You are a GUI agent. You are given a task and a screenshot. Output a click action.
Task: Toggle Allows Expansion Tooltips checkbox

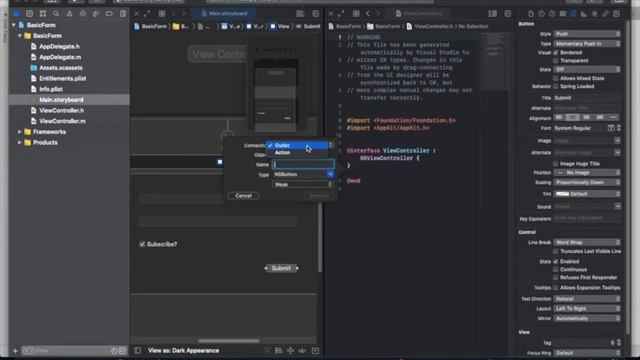pos(556,287)
